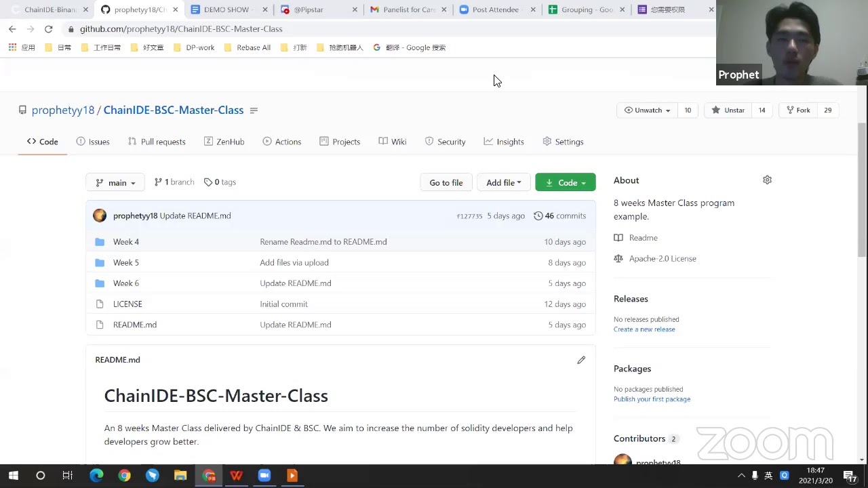Viewport: 868px width, 488px height.
Task: Open commit f127735
Action: (469, 216)
